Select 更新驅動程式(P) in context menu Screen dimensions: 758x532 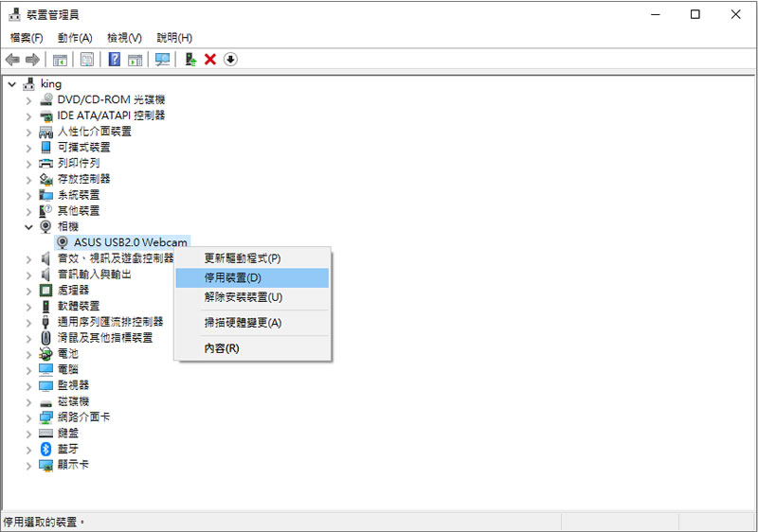click(242, 257)
